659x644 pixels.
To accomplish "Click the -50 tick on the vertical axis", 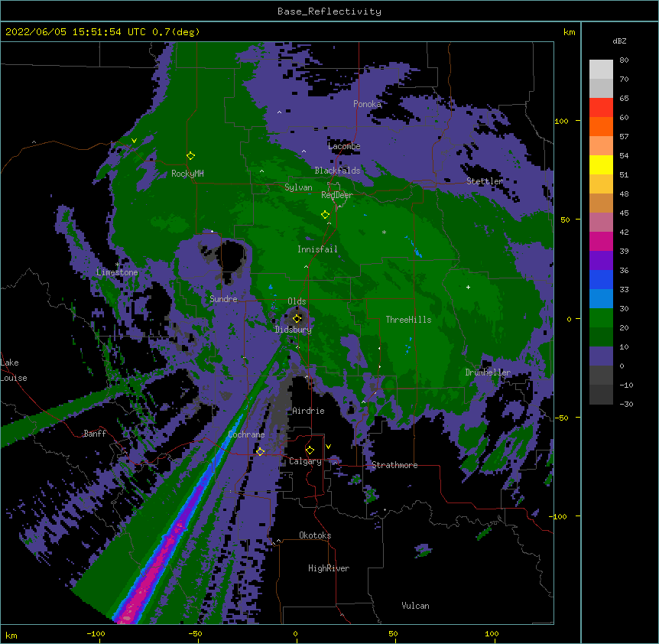I will click(x=561, y=418).
